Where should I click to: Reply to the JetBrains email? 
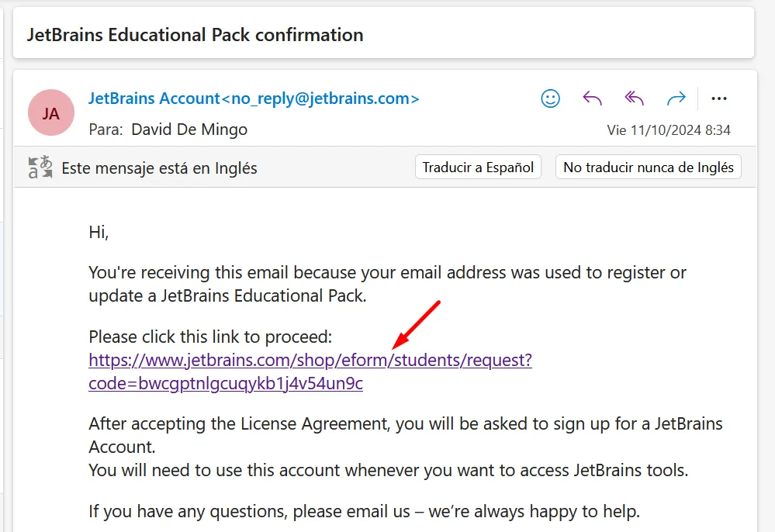(x=593, y=98)
